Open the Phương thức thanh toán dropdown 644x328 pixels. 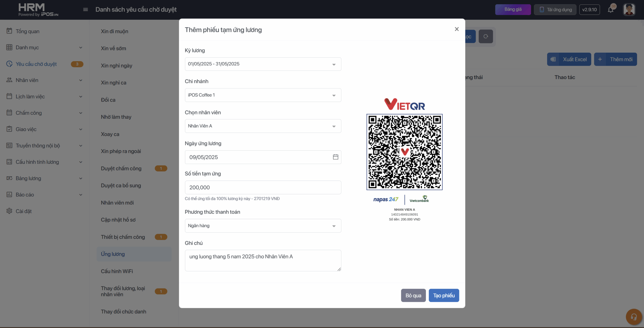(x=263, y=225)
